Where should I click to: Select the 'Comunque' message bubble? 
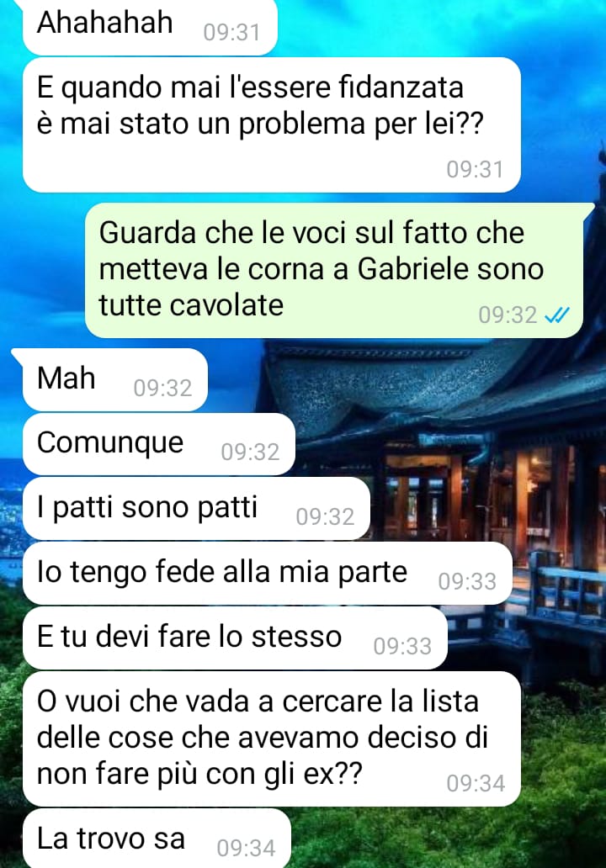coord(159,444)
